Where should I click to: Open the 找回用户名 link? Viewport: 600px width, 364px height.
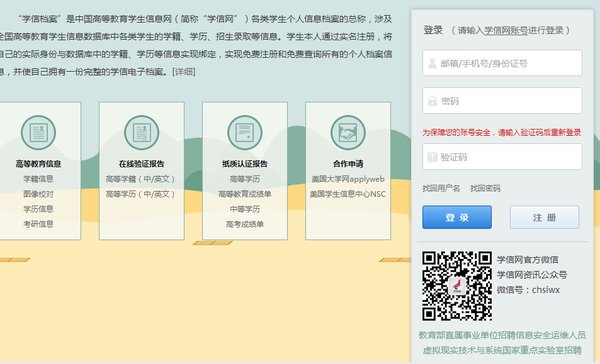click(441, 188)
